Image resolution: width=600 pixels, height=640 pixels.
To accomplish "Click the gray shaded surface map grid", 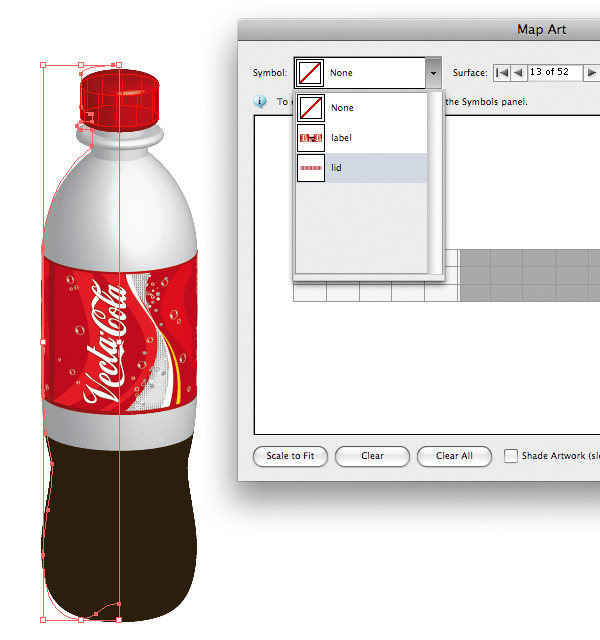I will (x=529, y=276).
